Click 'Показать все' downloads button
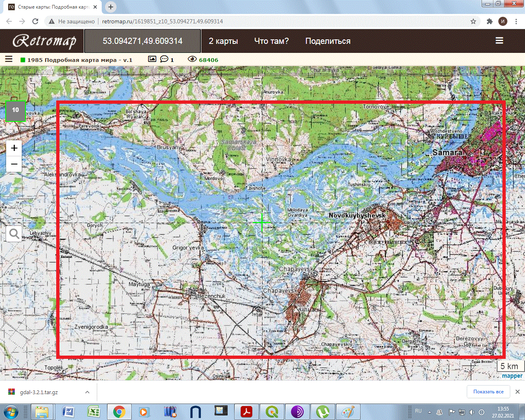525x420 pixels. 488,392
